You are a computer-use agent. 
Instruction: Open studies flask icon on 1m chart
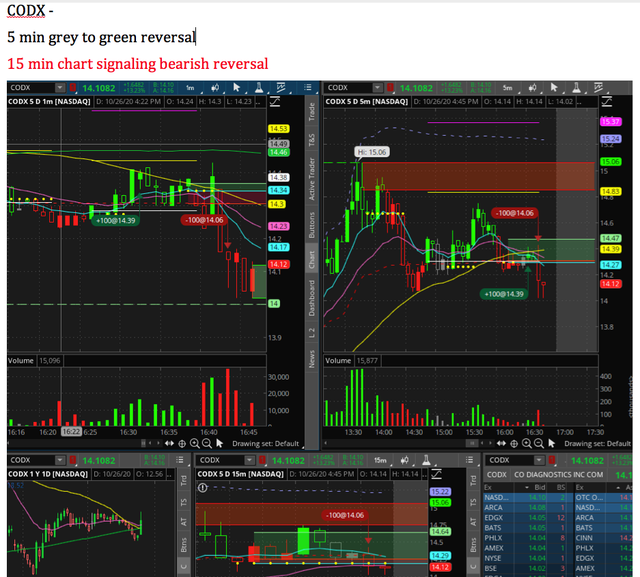tap(259, 88)
